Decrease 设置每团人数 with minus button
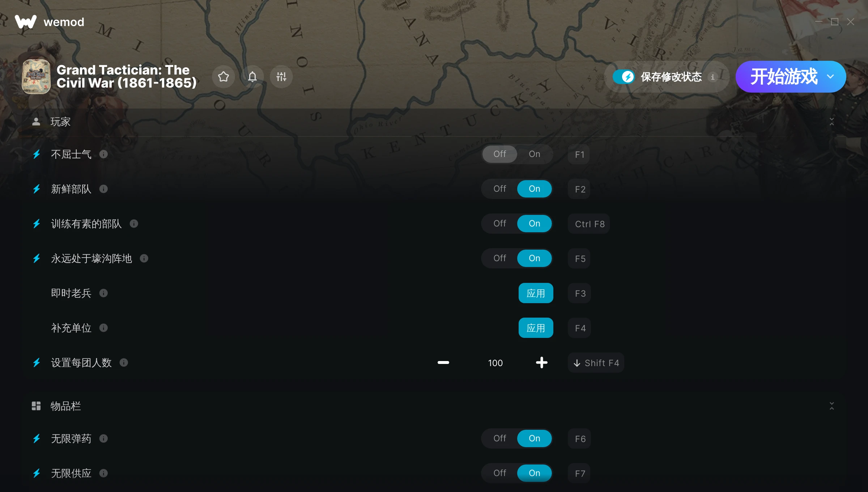Screen dimensions: 868x492 pyautogui.click(x=443, y=362)
